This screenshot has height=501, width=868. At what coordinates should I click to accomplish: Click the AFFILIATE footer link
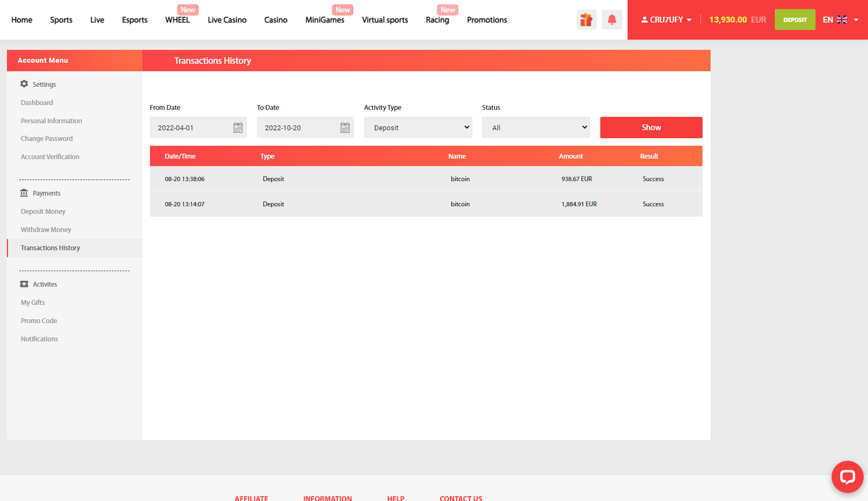(x=251, y=498)
